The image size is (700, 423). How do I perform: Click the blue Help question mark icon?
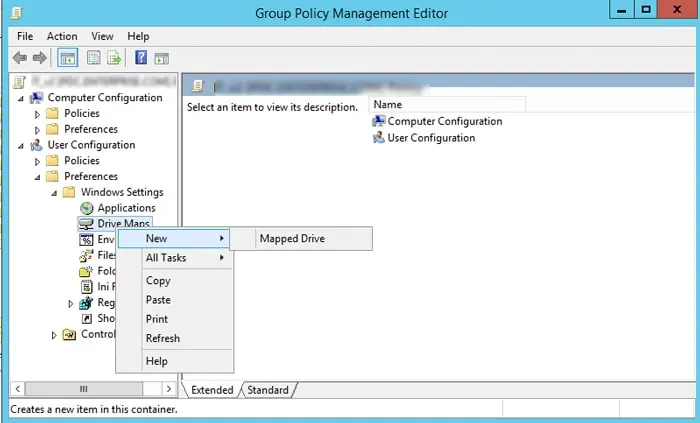[x=141, y=58]
